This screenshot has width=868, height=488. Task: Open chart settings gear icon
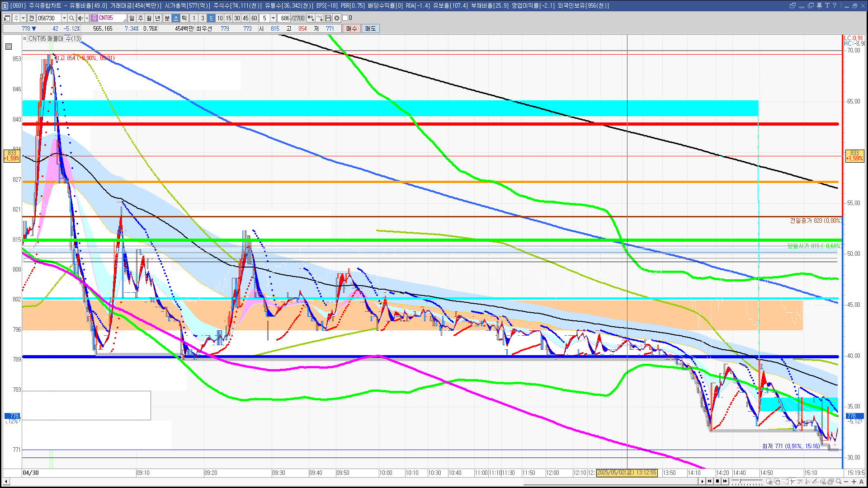coord(337,18)
